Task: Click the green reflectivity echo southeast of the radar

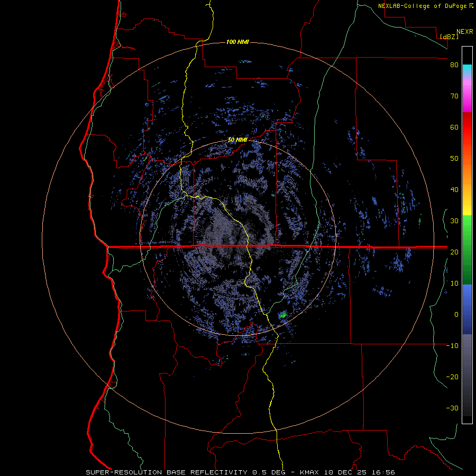Action: tap(283, 315)
